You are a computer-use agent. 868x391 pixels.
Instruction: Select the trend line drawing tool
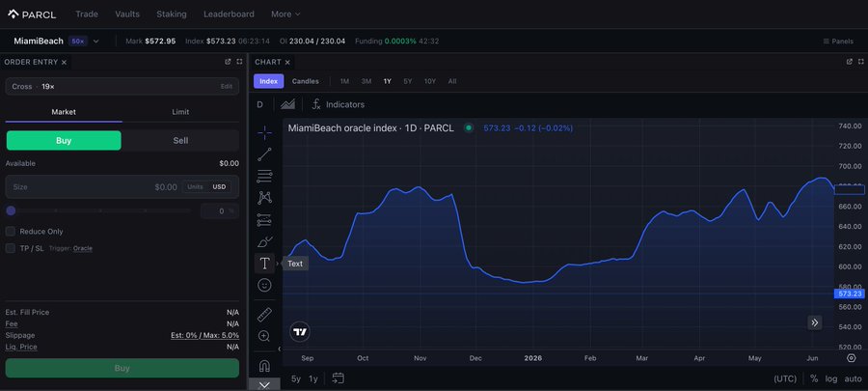tap(264, 154)
